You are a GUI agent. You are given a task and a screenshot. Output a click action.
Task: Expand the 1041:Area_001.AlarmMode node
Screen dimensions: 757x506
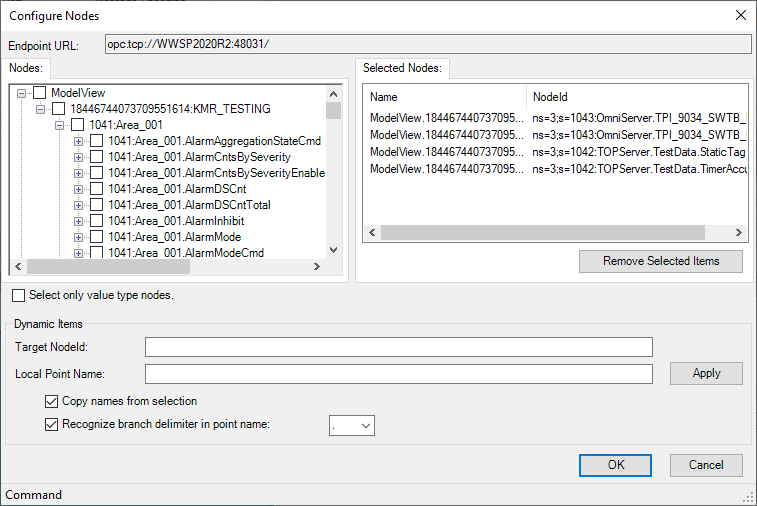click(79, 237)
